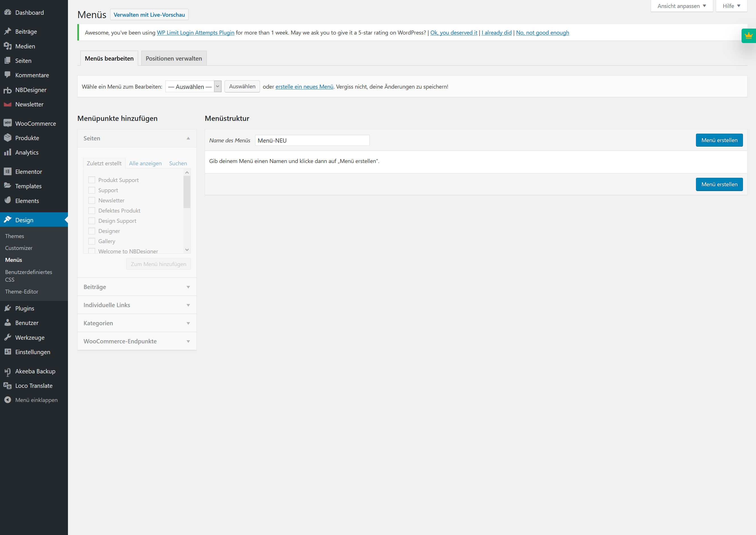The width and height of the screenshot is (756, 535).
Task: Collapse sidebar with Menü einklappen
Action: (37, 399)
